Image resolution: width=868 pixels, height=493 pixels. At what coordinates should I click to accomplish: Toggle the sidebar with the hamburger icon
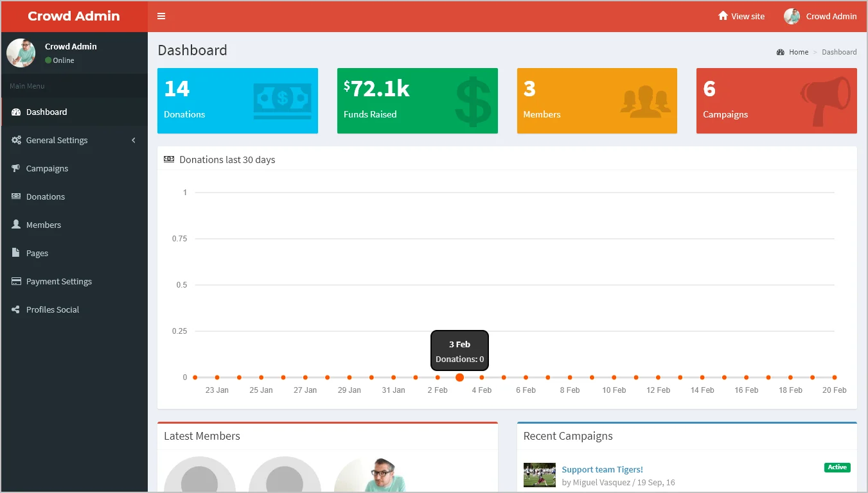161,16
